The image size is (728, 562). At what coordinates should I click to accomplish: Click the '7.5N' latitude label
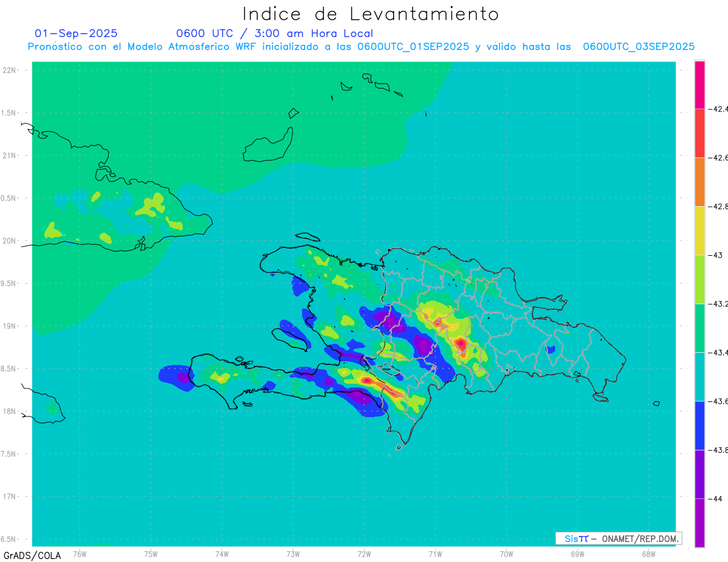pyautogui.click(x=8, y=454)
